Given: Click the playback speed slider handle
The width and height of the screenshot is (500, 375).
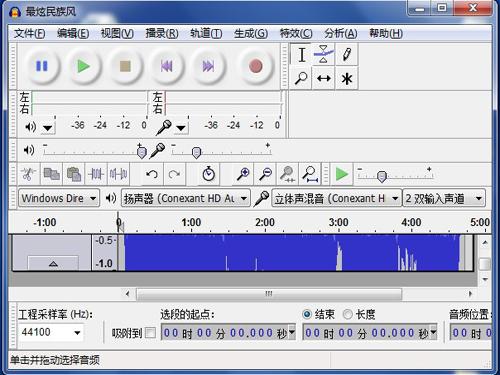Looking at the screenshot, I should pyautogui.click(x=382, y=176).
